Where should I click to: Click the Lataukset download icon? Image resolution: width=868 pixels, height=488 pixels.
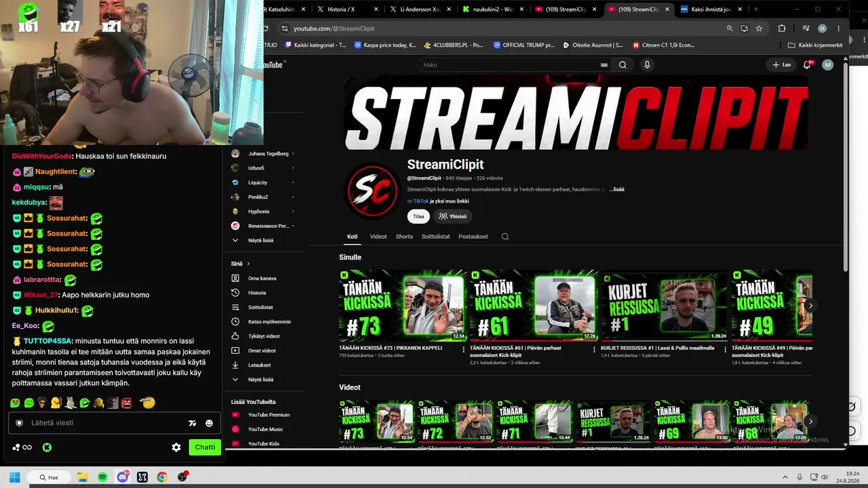point(235,365)
